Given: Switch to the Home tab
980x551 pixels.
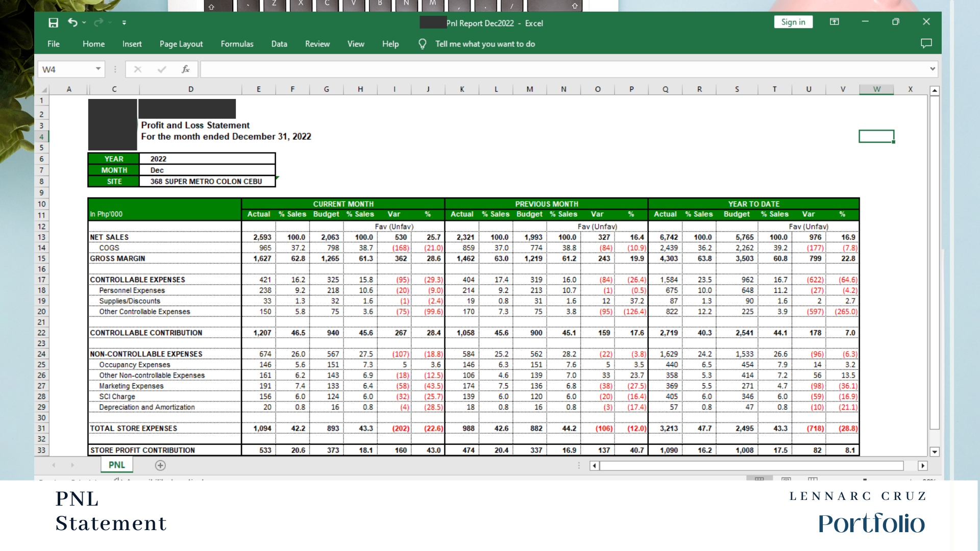Looking at the screenshot, I should [93, 44].
